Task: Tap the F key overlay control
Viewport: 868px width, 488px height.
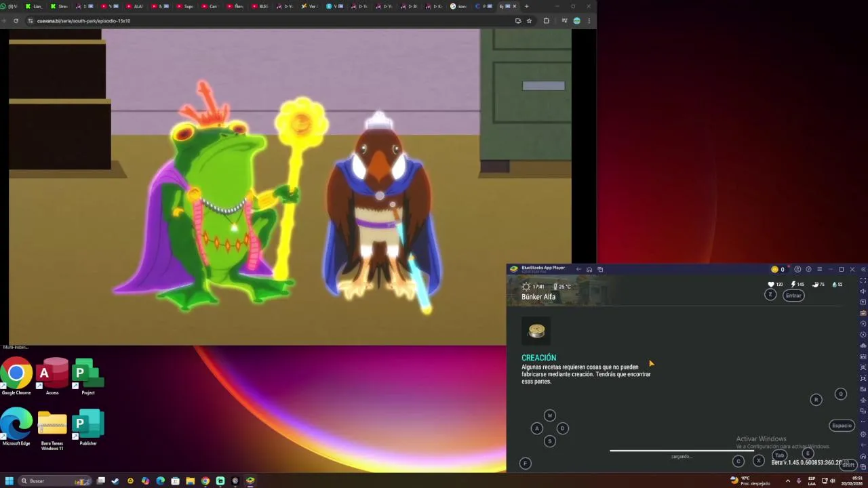Action: [525, 463]
